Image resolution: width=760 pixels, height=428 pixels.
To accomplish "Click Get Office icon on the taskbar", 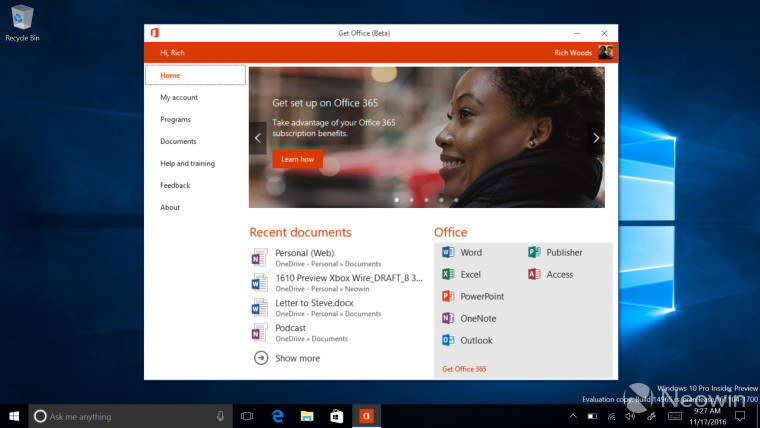I will (x=366, y=416).
